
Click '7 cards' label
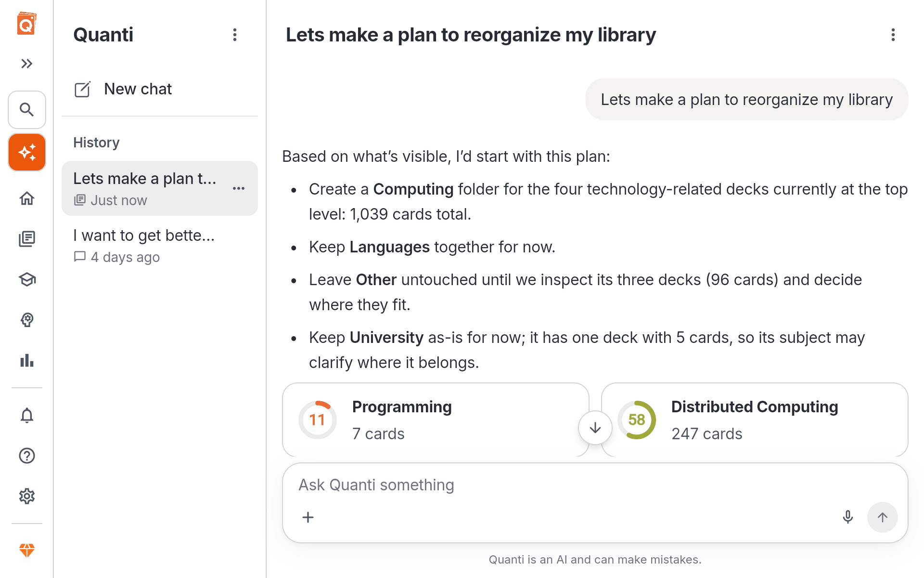(378, 434)
